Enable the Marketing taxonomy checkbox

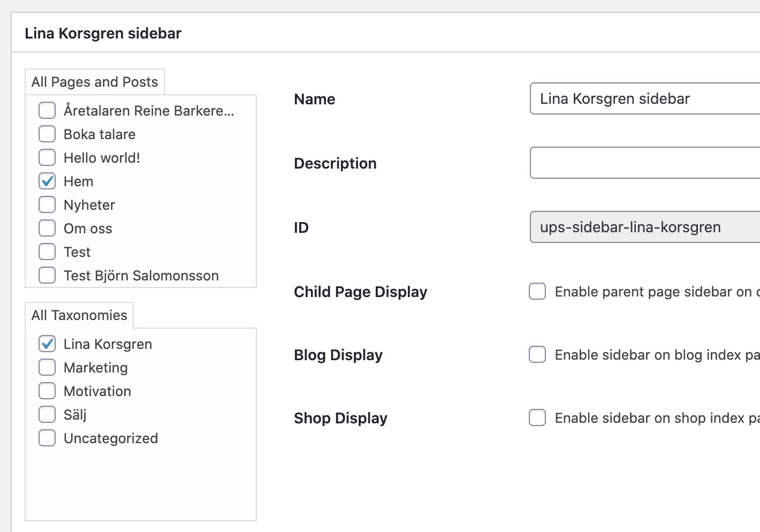[47, 367]
